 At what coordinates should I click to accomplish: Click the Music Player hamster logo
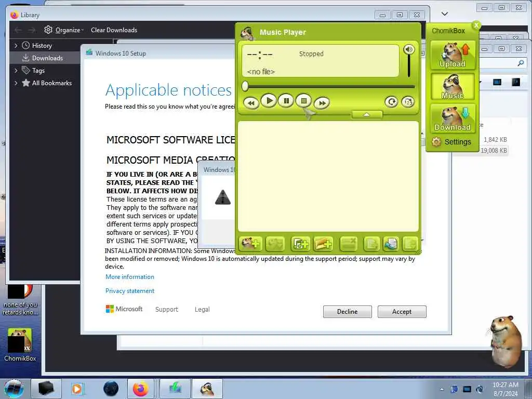click(x=247, y=33)
